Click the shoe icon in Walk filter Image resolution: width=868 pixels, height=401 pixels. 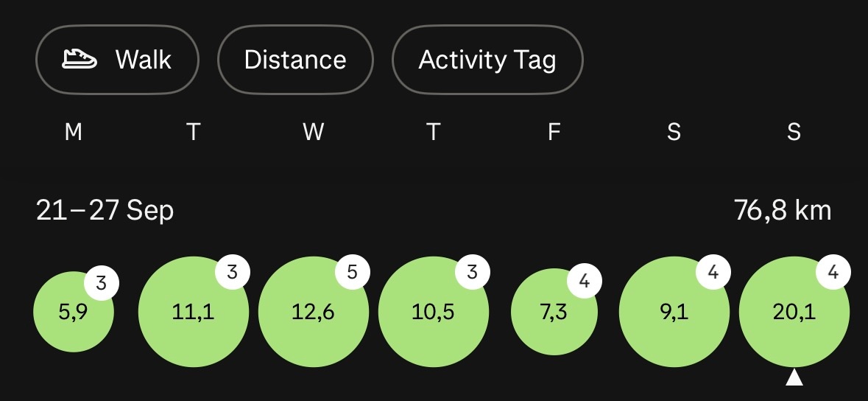pyautogui.click(x=80, y=60)
